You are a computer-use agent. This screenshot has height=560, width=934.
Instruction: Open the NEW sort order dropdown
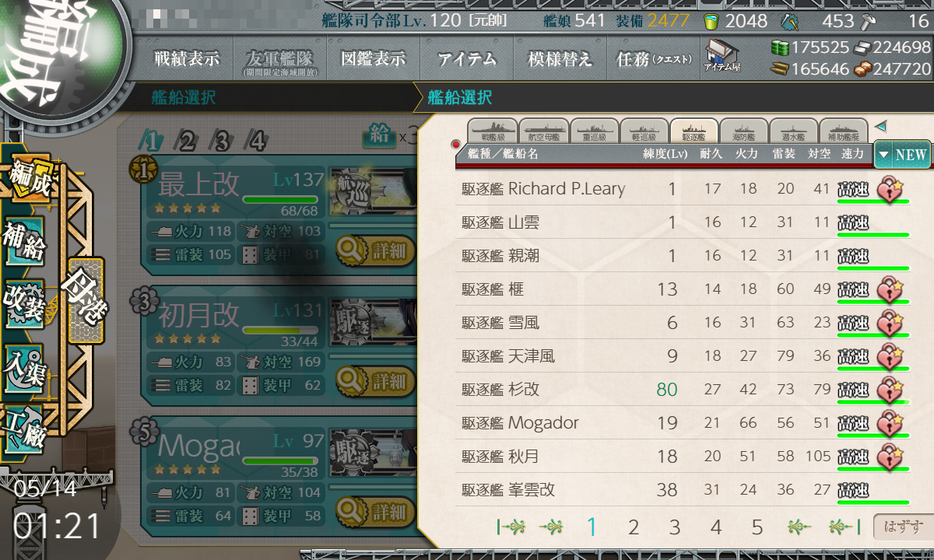[x=902, y=154]
